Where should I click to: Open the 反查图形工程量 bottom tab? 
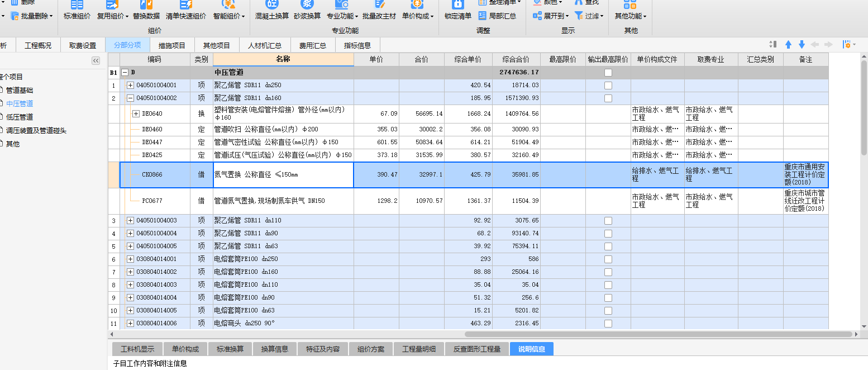coord(476,349)
